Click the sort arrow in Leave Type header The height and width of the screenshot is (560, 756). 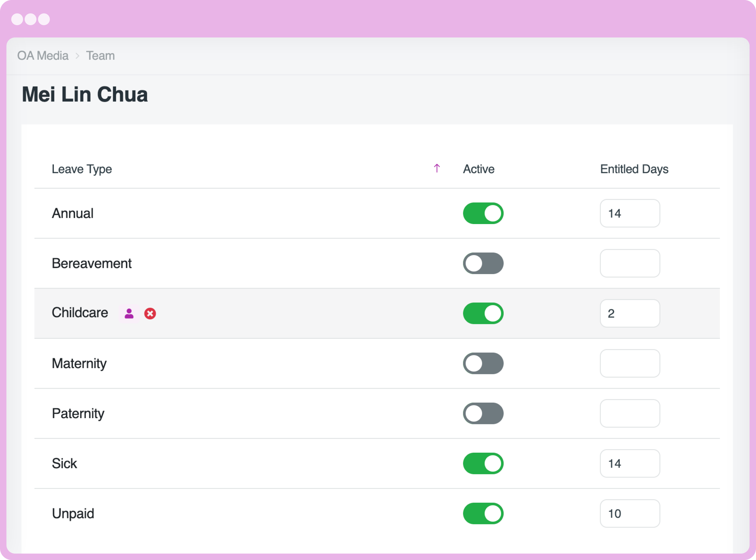point(436,168)
